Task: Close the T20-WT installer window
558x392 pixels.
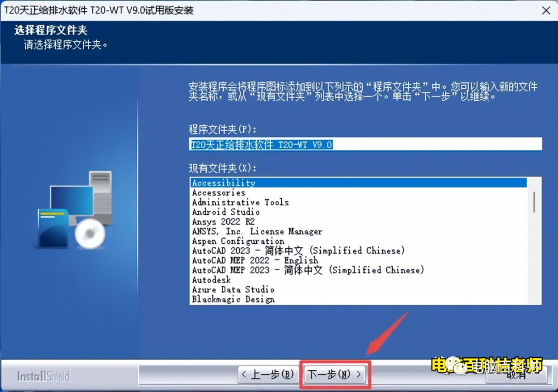Action: coord(546,10)
